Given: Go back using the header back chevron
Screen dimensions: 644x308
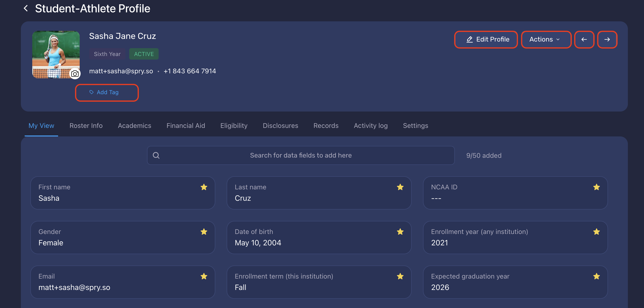Looking at the screenshot, I should (26, 8).
